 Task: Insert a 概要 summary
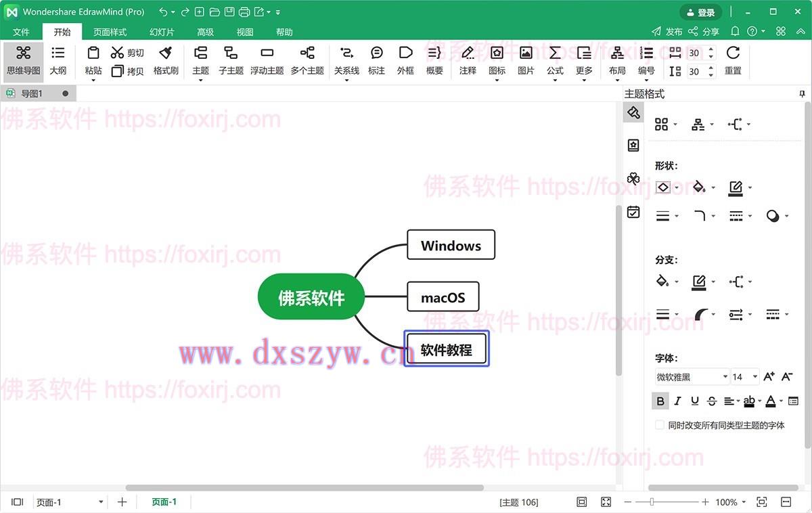[434, 61]
